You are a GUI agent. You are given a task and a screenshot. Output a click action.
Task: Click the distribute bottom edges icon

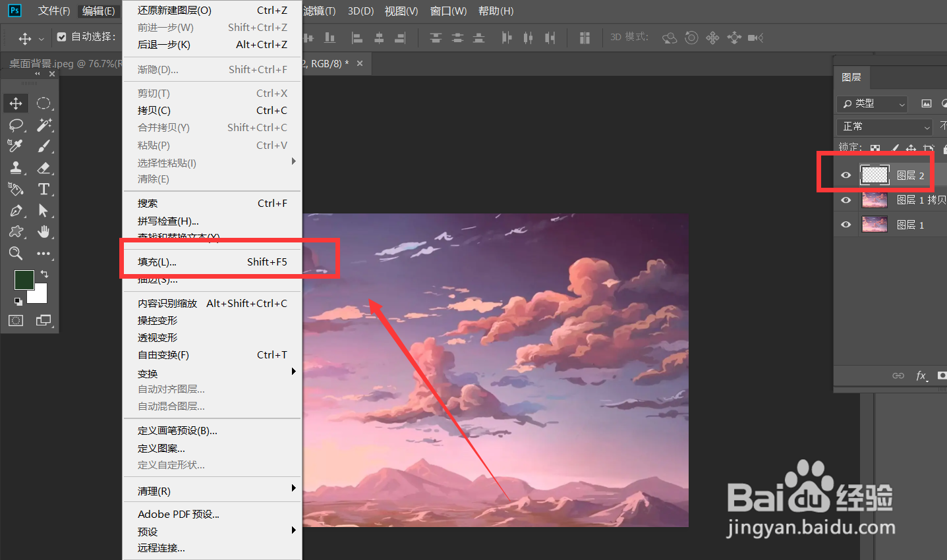(479, 38)
